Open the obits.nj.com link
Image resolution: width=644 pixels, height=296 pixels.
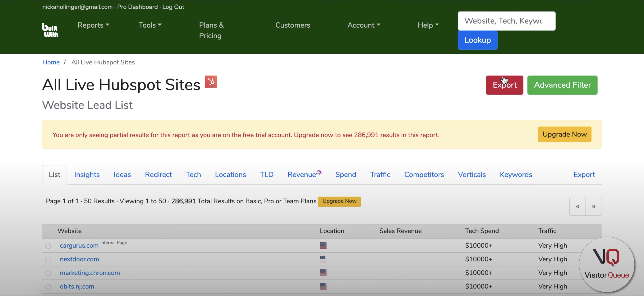coord(77,286)
